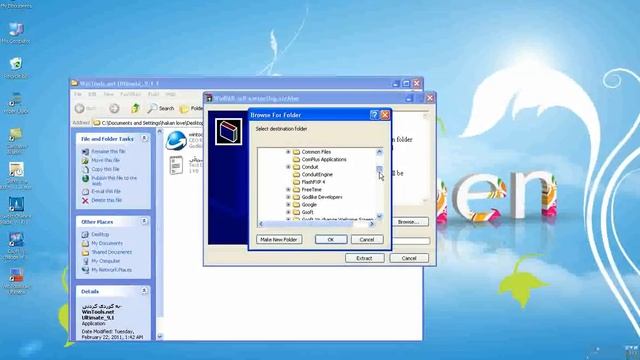Confirm with OK in Browse For Folder
Screen dimensions: 640x360
click(331, 240)
